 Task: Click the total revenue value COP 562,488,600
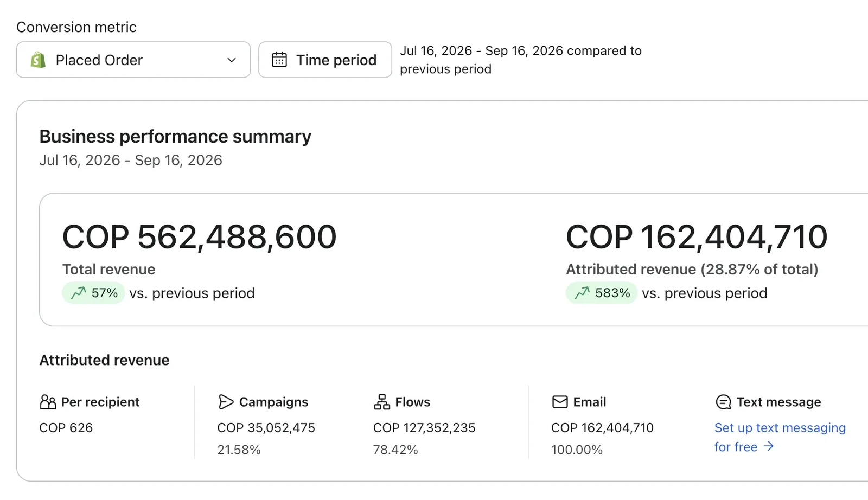coord(200,237)
